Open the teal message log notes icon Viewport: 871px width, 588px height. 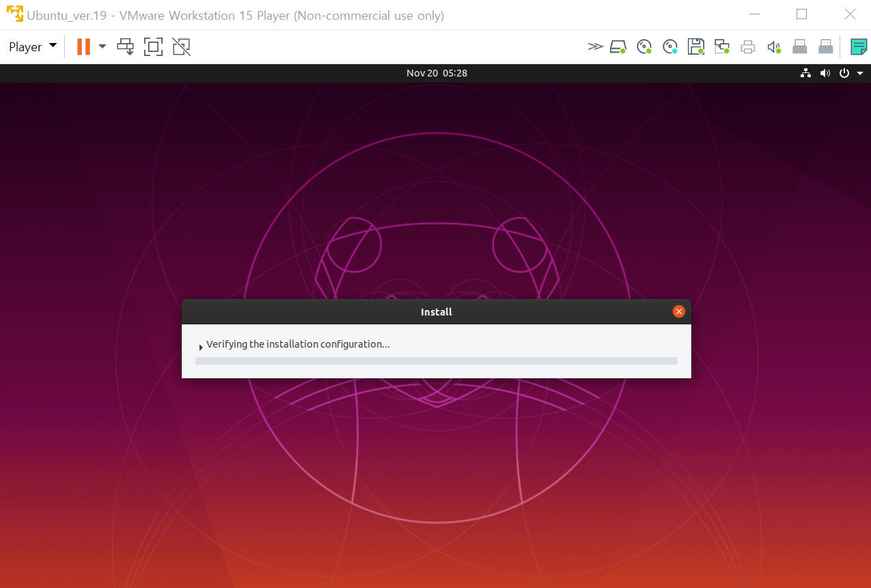click(x=859, y=46)
